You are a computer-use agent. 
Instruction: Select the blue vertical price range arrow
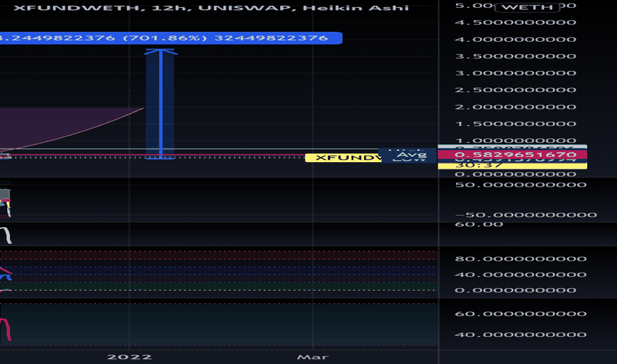[x=161, y=104]
